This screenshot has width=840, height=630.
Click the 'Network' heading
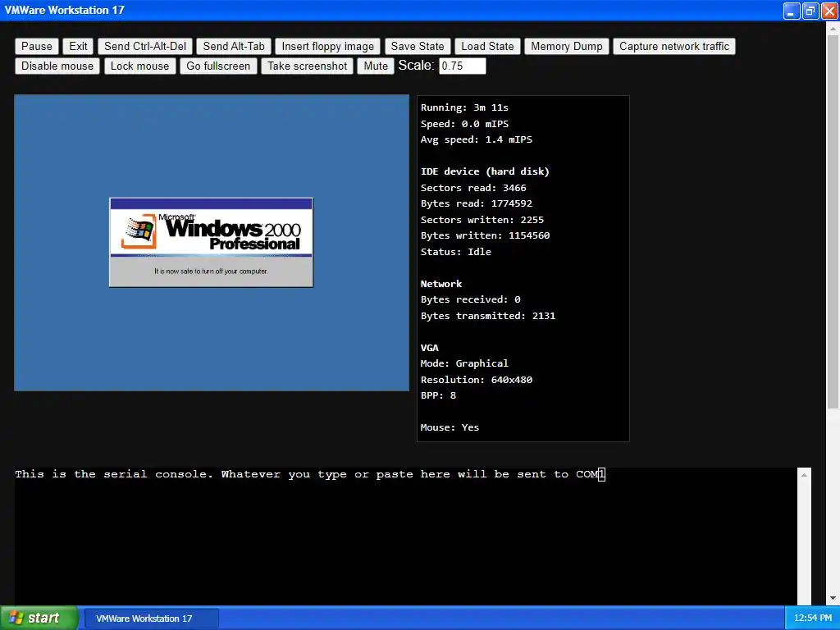coord(441,284)
